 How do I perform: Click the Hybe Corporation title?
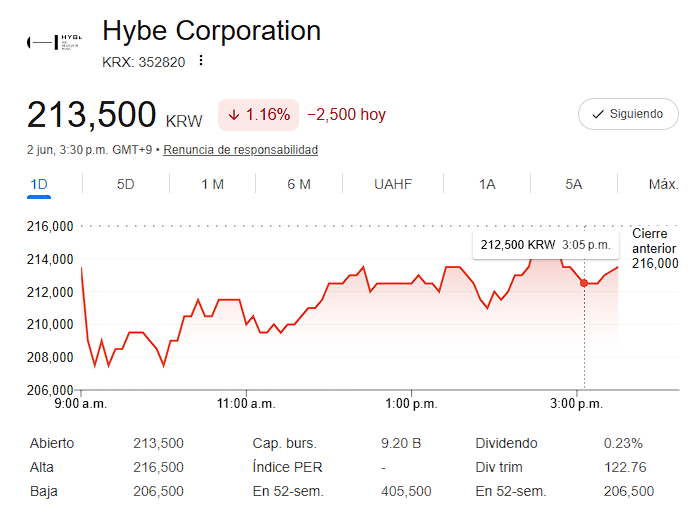pos(212,31)
